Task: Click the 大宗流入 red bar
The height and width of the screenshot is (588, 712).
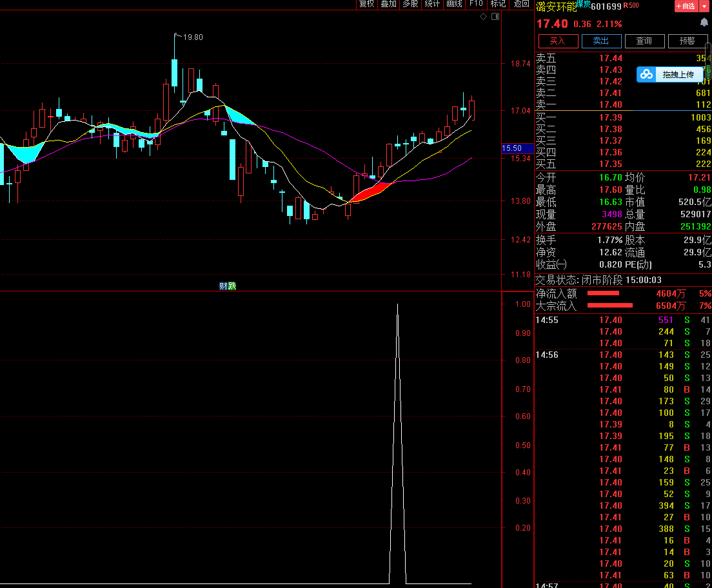Action: pyautogui.click(x=610, y=305)
